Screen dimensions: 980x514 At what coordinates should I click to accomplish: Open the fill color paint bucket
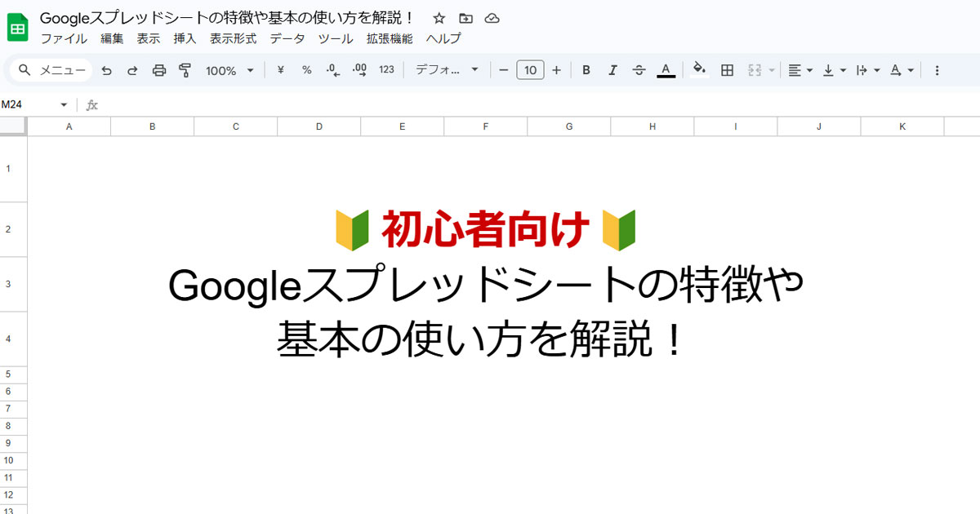[699, 69]
